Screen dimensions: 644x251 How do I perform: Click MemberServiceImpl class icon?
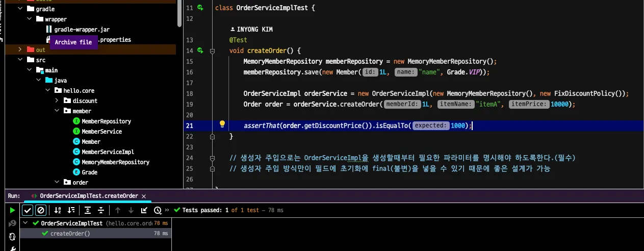click(76, 152)
